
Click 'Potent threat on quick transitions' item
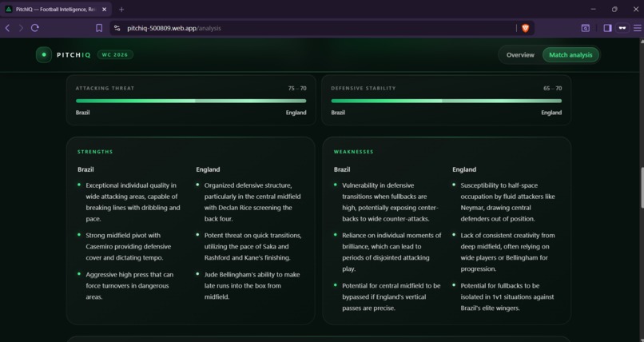[x=252, y=246]
